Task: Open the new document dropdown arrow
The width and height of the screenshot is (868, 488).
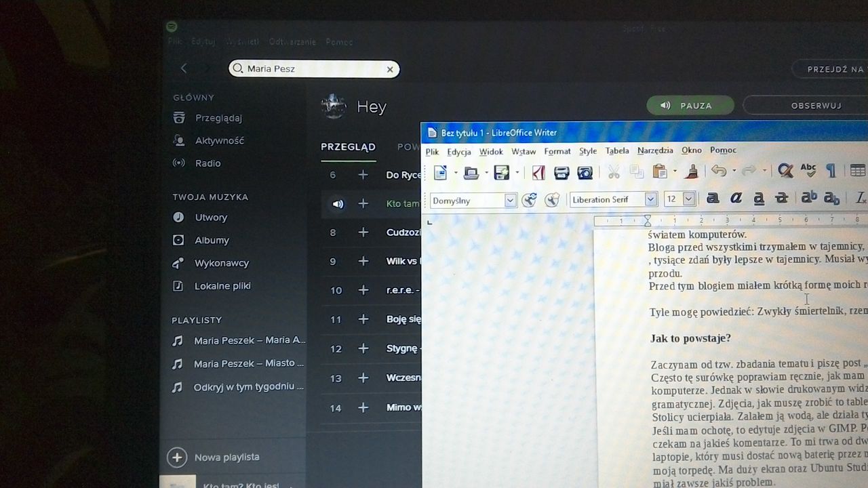Action: [x=456, y=172]
